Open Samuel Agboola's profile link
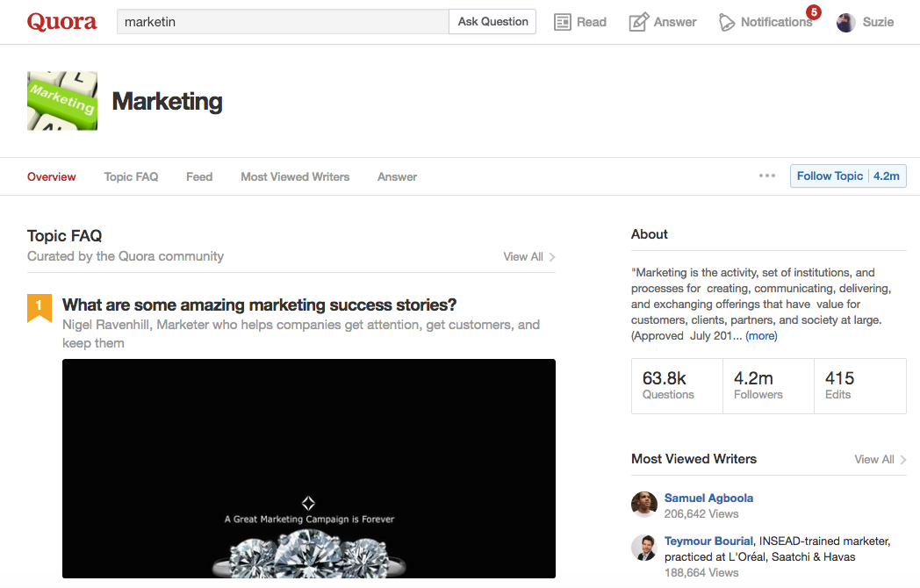Viewport: 920px width, 588px height. click(x=708, y=498)
